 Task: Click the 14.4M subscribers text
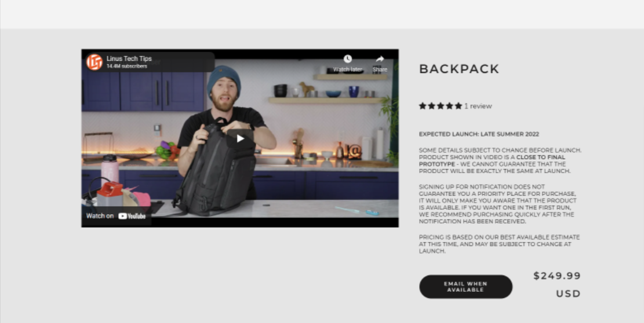click(x=126, y=66)
